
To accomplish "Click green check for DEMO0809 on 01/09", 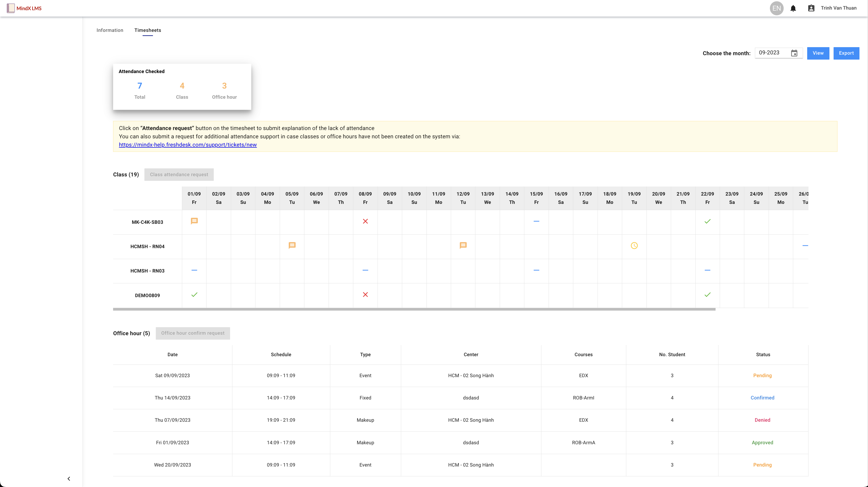I will [x=194, y=295].
